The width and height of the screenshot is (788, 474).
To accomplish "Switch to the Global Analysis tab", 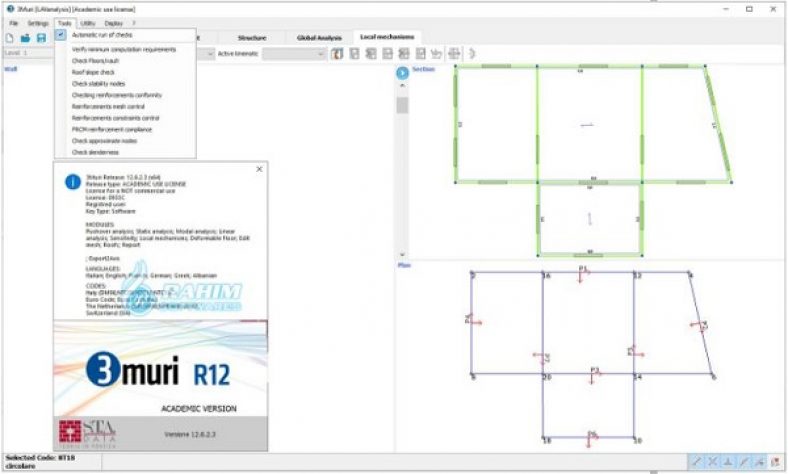I will 319,38.
